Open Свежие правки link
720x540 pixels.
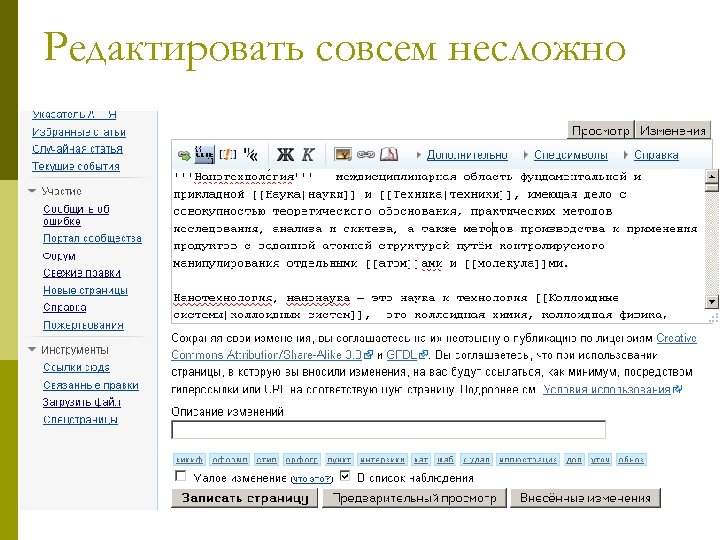pos(82,273)
